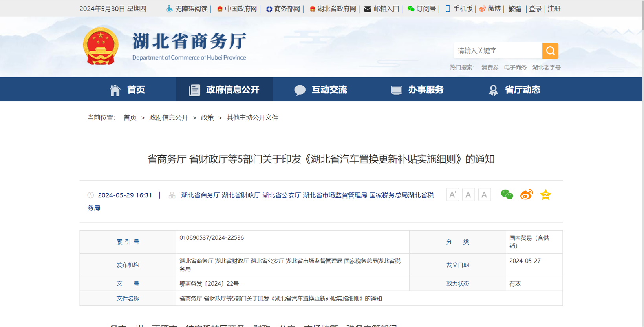644x327 pixels.
Task: Click 登录 login link
Action: (x=535, y=9)
